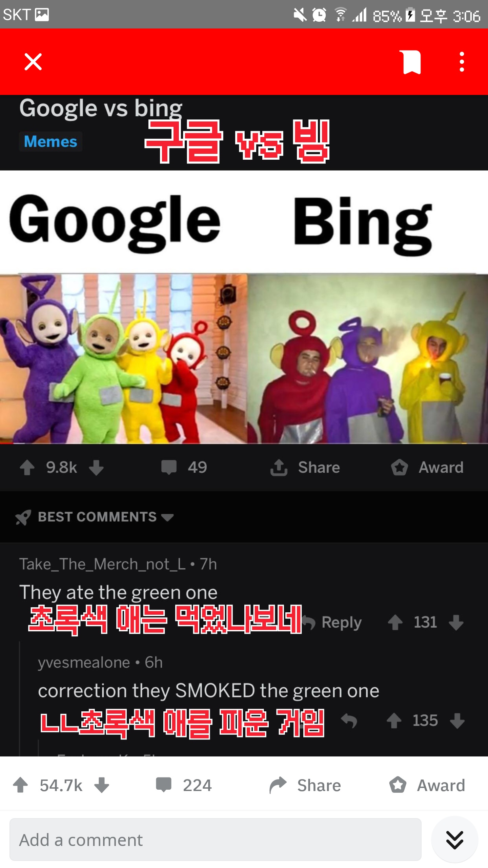Jump down with the double chevron button
Image resolution: width=488 pixels, height=868 pixels.
point(454,840)
